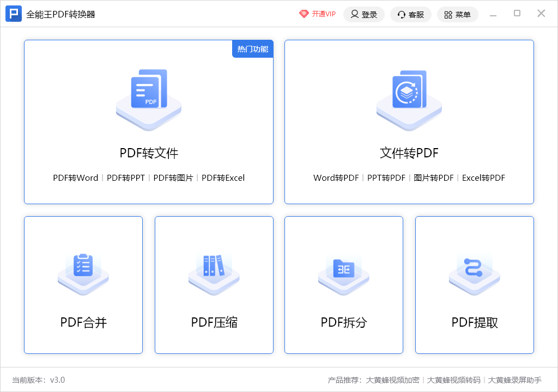
Task: Select Excel转PDF conversion option
Action: [x=484, y=178]
